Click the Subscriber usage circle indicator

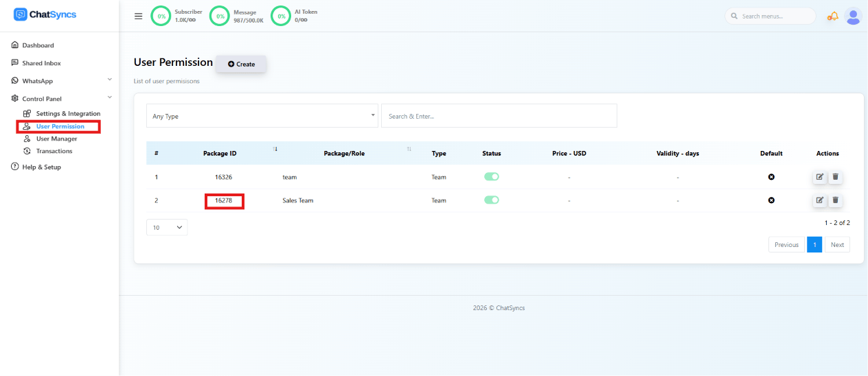(x=161, y=16)
